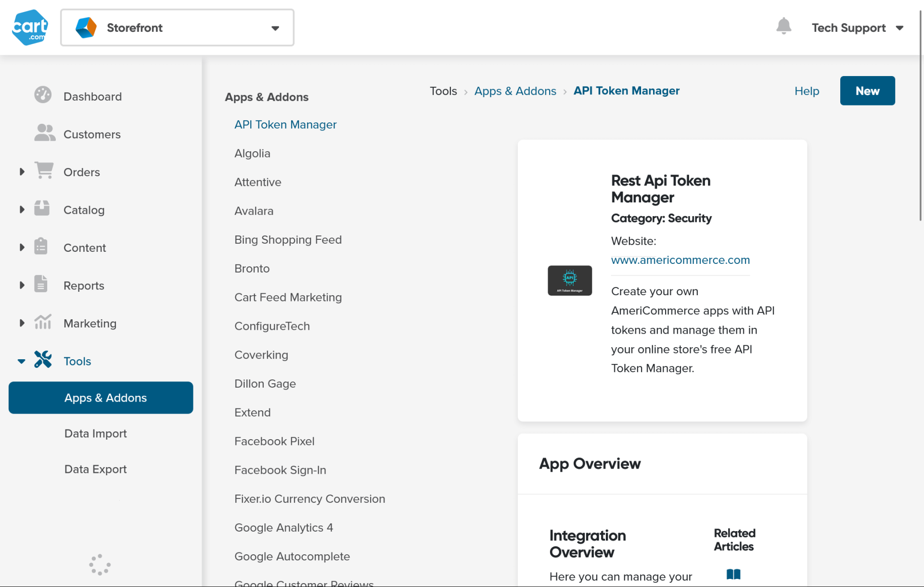The width and height of the screenshot is (924, 587).
Task: Go to Dashboard
Action: click(92, 96)
